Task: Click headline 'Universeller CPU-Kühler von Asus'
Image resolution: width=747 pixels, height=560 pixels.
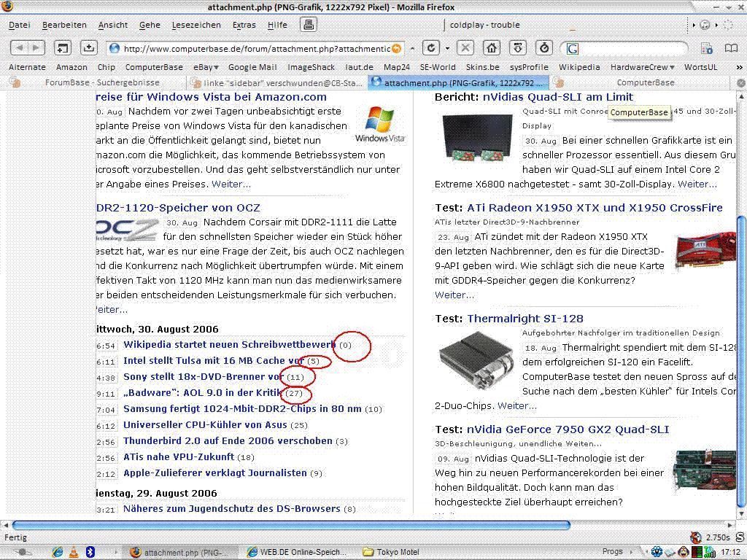Action: pos(205,425)
